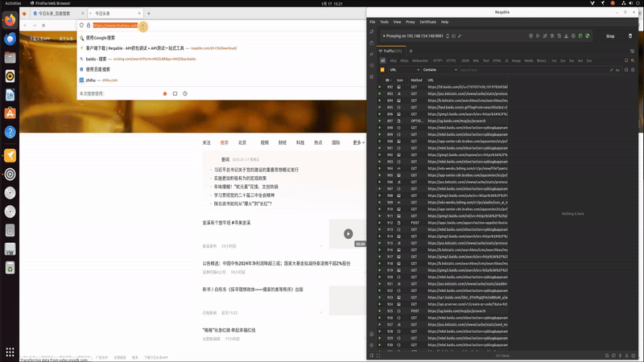Open the tools icon in Reqable's left sidebar
The image size is (644, 362).
[372, 76]
